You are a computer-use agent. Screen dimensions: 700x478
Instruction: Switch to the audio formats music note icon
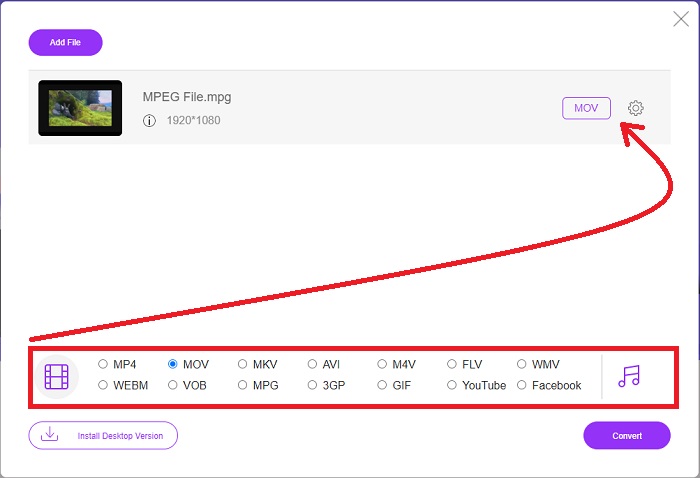pyautogui.click(x=629, y=376)
